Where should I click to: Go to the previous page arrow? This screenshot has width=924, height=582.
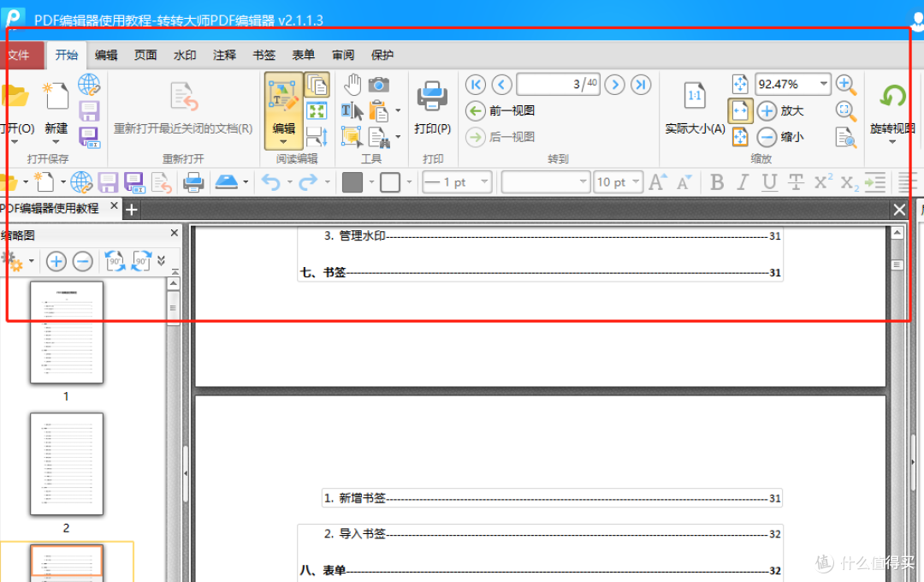click(x=501, y=85)
